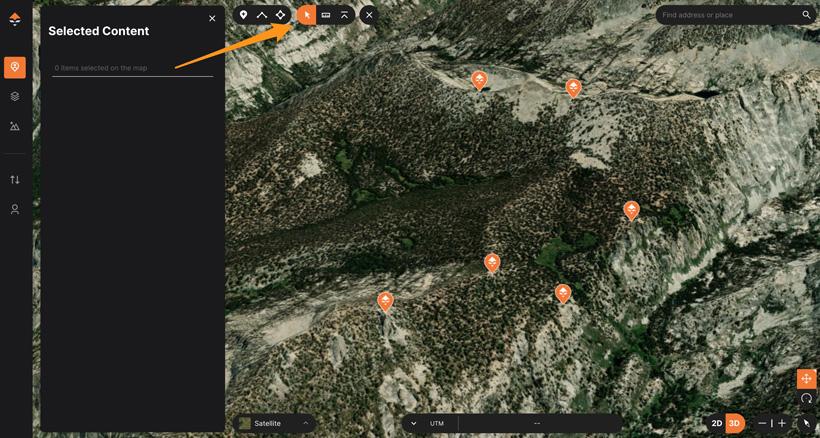This screenshot has width=820, height=438.
Task: Zoom out with the minus button
Action: [762, 424]
